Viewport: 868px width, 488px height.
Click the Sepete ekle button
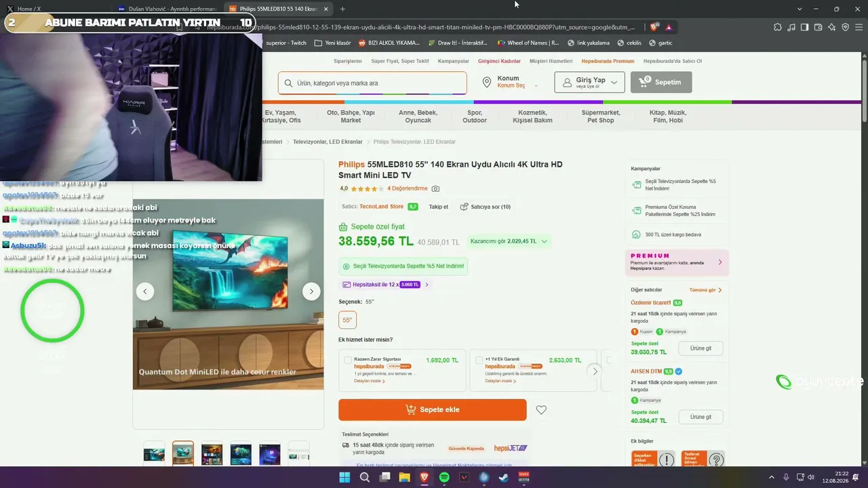tap(433, 409)
